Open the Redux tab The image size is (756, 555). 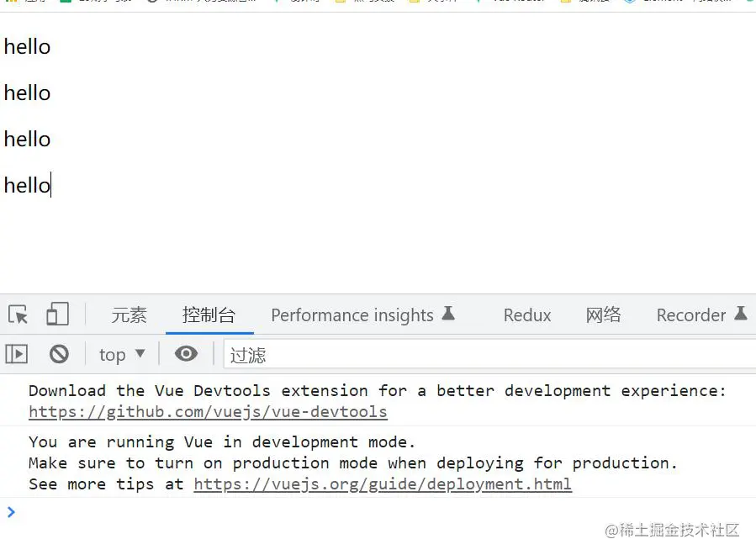[527, 314]
